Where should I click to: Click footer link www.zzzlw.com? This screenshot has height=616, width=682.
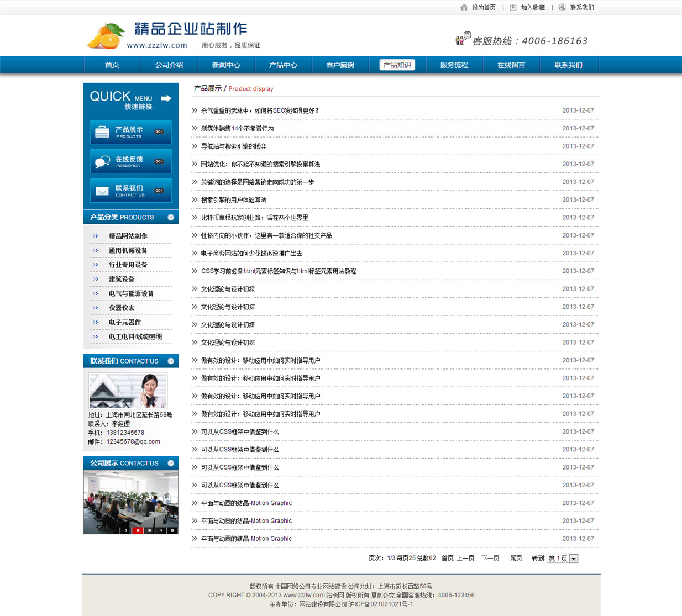303,595
